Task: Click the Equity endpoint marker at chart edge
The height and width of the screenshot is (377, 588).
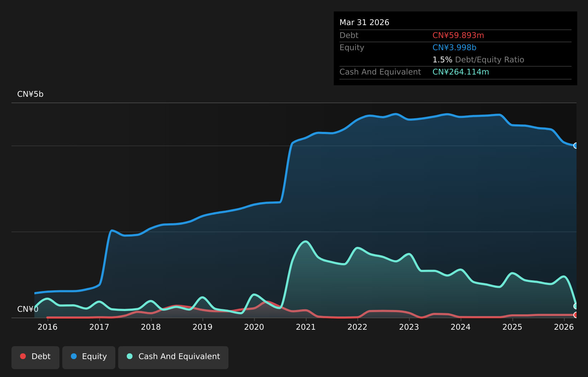Action: [x=576, y=145]
